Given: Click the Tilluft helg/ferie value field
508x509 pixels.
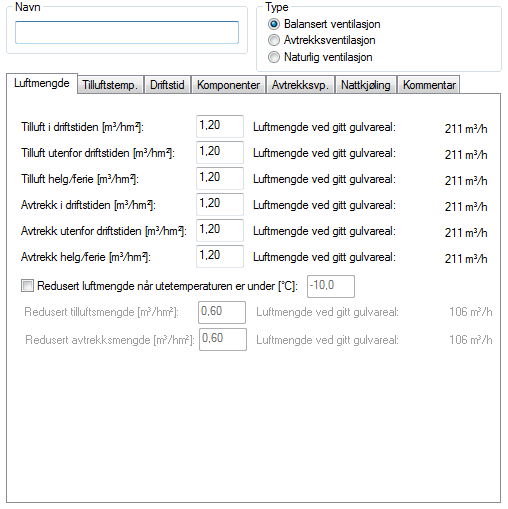Looking at the screenshot, I should pyautogui.click(x=220, y=178).
